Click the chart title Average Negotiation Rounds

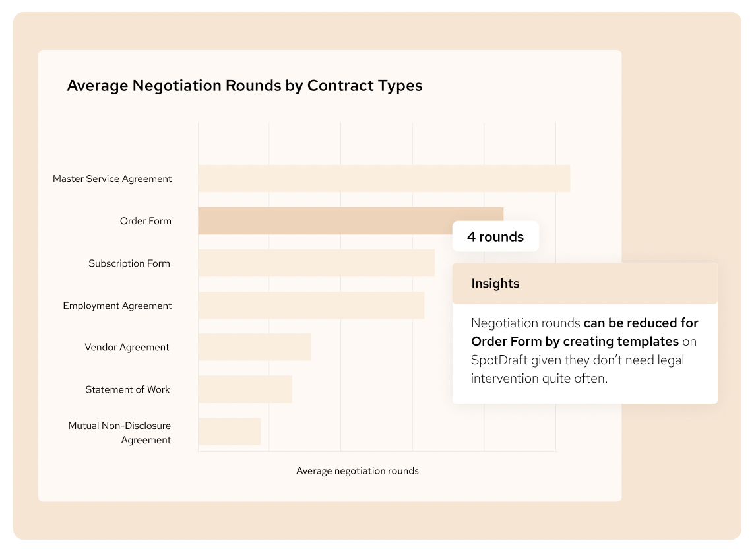tap(245, 85)
